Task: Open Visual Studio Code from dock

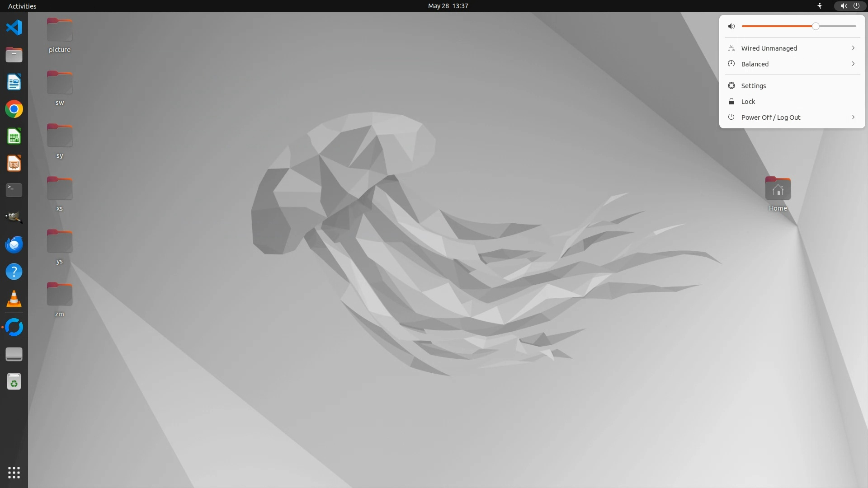Action: coord(14,28)
